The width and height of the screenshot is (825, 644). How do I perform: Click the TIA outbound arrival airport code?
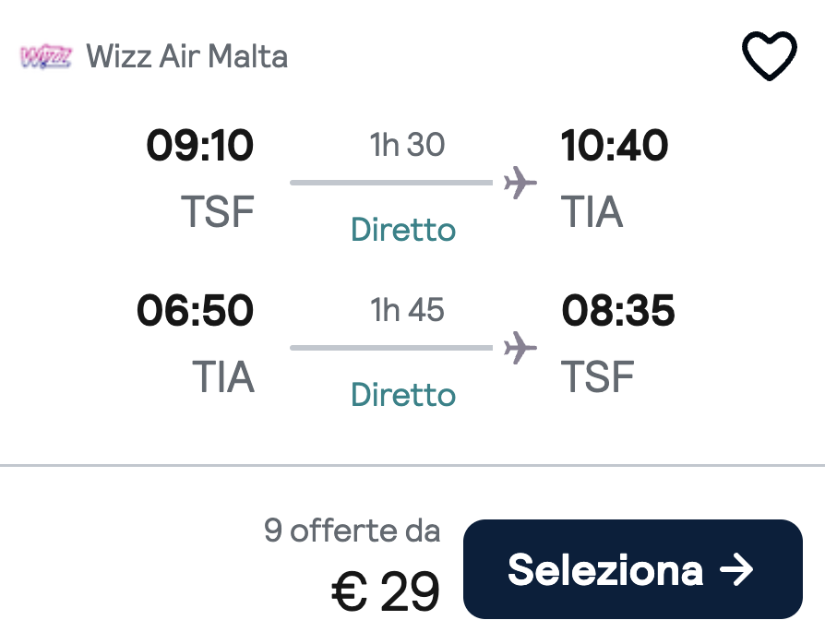click(x=592, y=211)
